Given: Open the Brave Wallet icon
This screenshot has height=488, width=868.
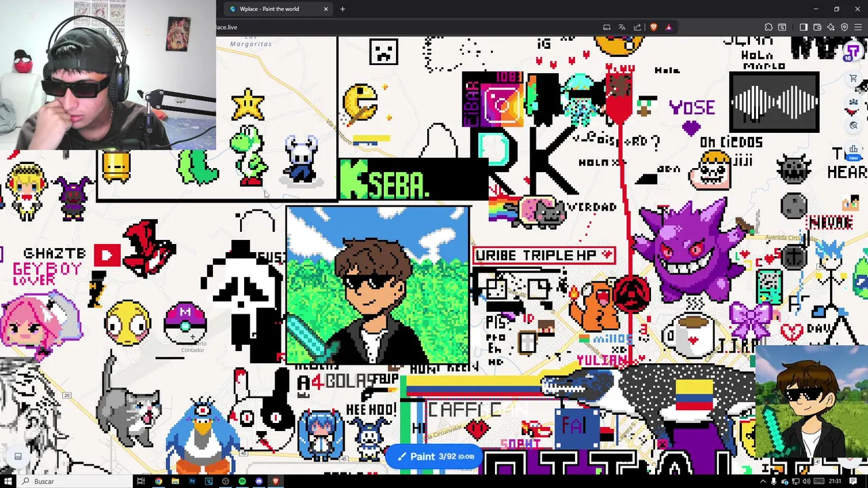Looking at the screenshot, I should pyautogui.click(x=817, y=27).
